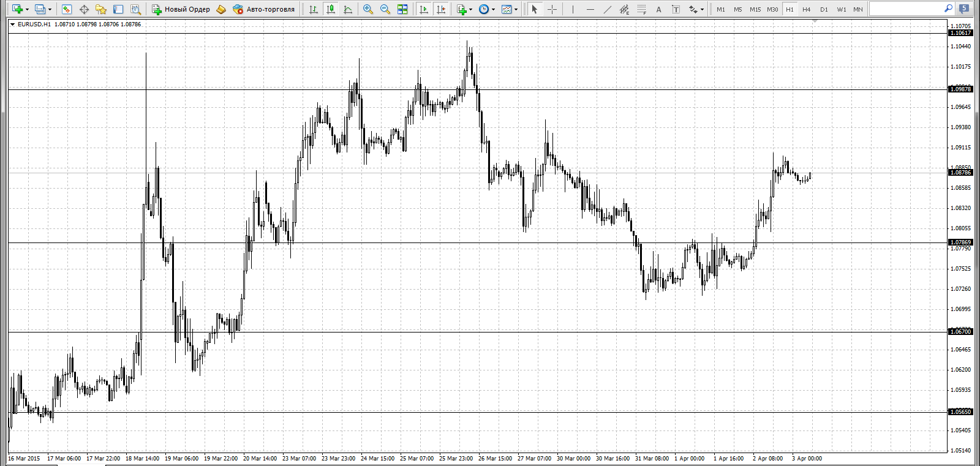Click the Новый Ордер button
Image resolution: width=980 pixels, height=466 pixels.
click(x=181, y=9)
